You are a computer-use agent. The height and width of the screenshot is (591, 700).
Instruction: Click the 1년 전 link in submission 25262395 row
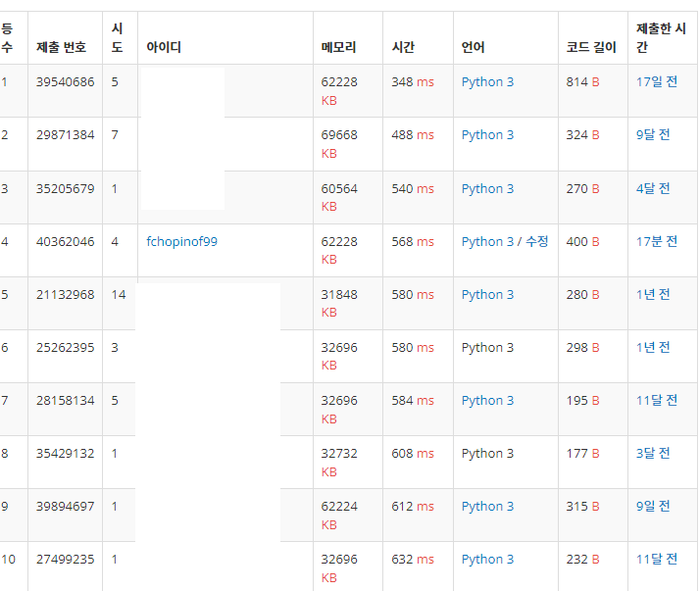click(653, 347)
